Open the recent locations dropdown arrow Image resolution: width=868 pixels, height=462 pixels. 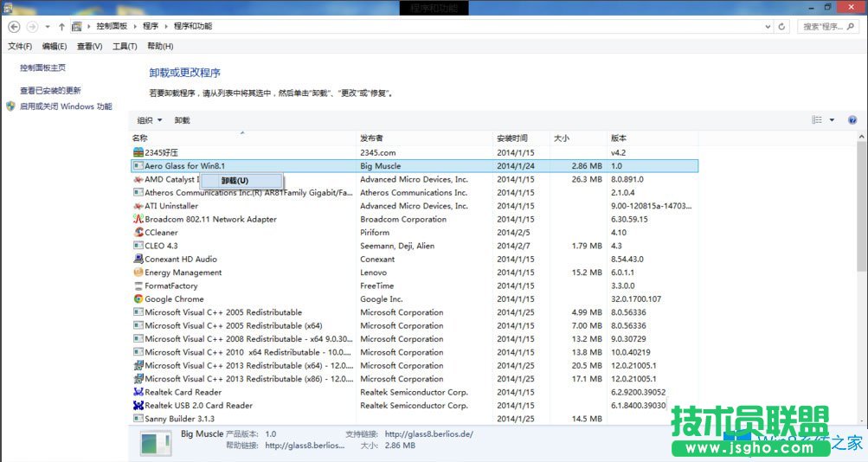(x=48, y=27)
